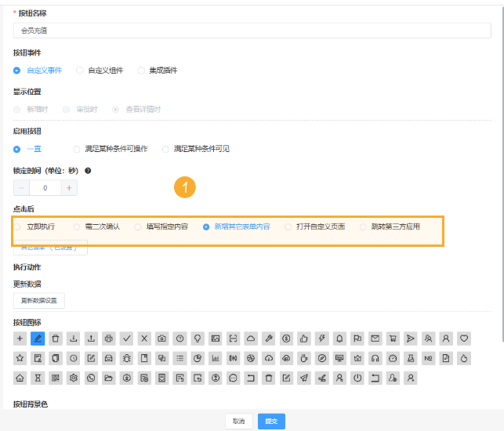504x431 pixels.
Task: Select the 自定义组件 radio option
Action: click(80, 71)
